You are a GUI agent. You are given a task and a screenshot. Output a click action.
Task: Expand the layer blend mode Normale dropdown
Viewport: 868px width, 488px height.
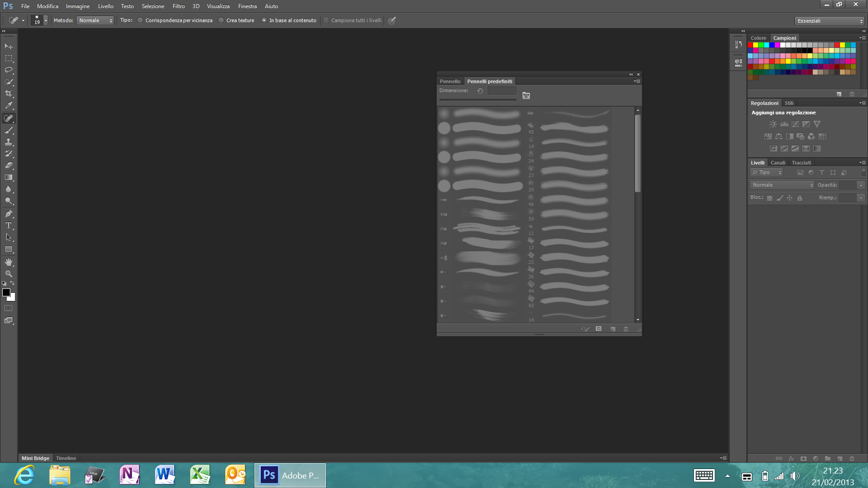pos(782,185)
